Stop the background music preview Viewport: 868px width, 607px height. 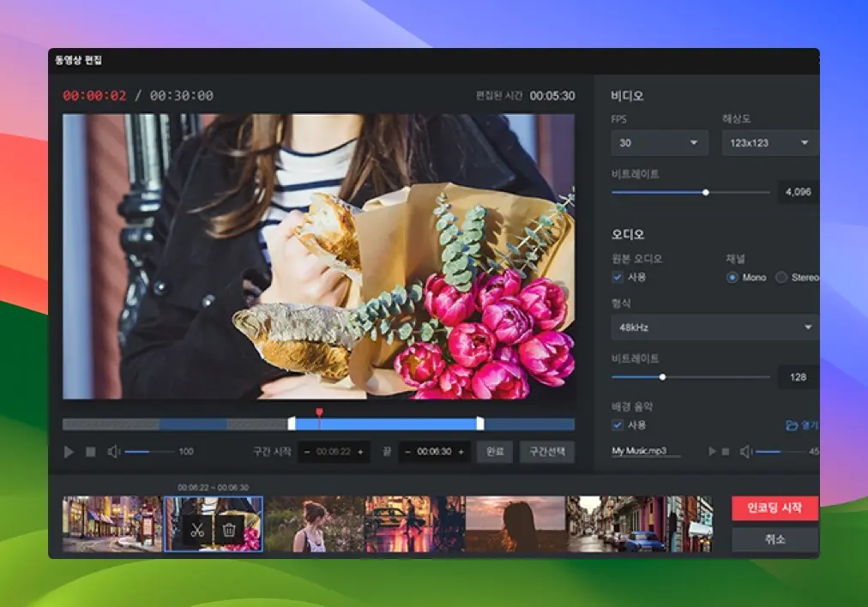(725, 451)
